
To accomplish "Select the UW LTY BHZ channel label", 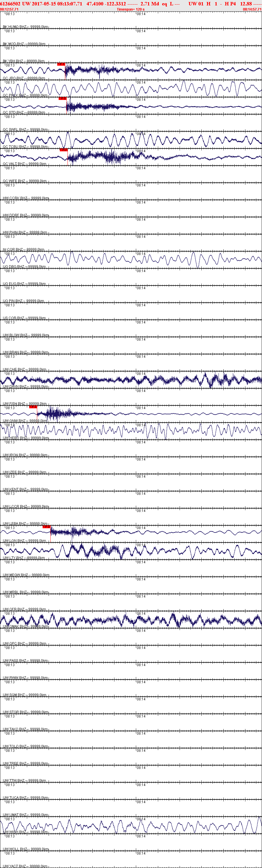I will 24,558.
